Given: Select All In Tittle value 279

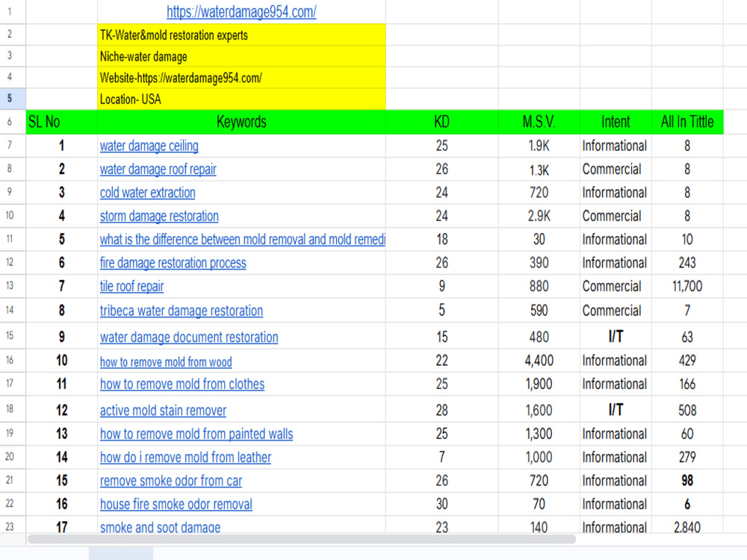Looking at the screenshot, I should [x=687, y=457].
